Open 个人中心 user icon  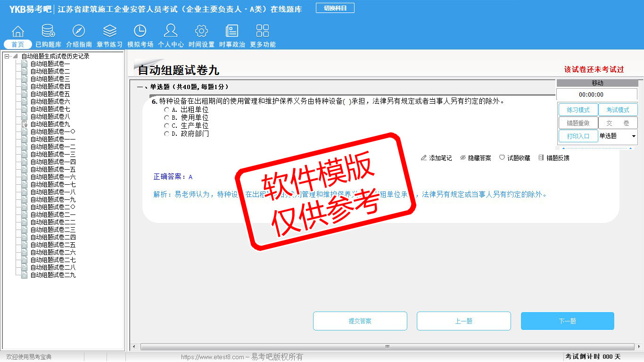click(171, 32)
